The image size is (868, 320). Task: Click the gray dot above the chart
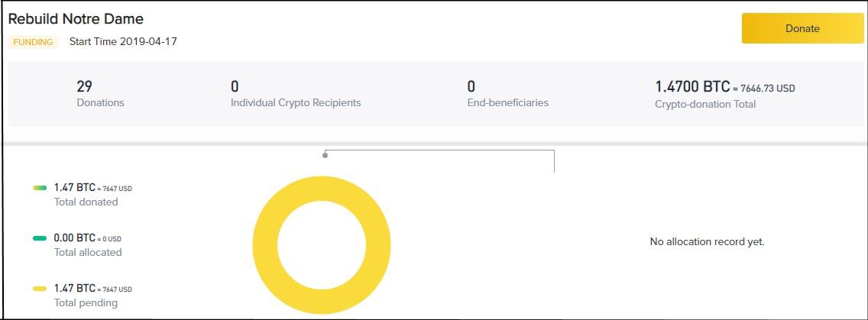[x=325, y=155]
